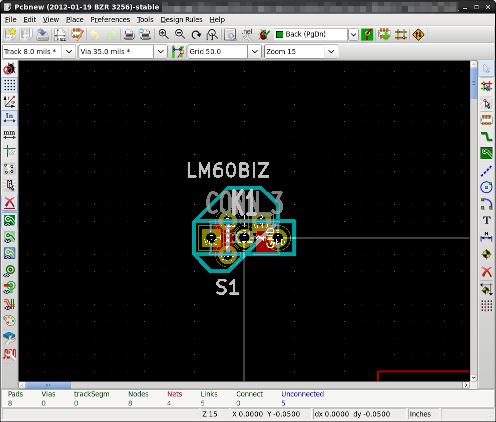
Task: Click the Undo arrow icon
Action: (x=95, y=34)
